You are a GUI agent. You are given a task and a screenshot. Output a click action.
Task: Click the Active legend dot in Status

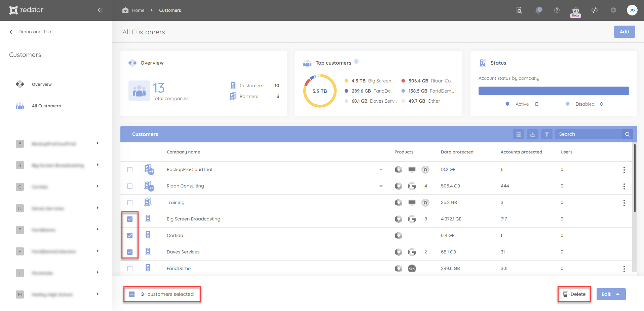507,104
